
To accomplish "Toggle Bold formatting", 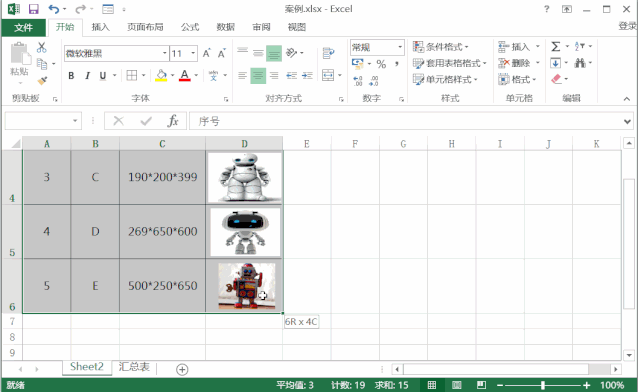I will click(71, 76).
